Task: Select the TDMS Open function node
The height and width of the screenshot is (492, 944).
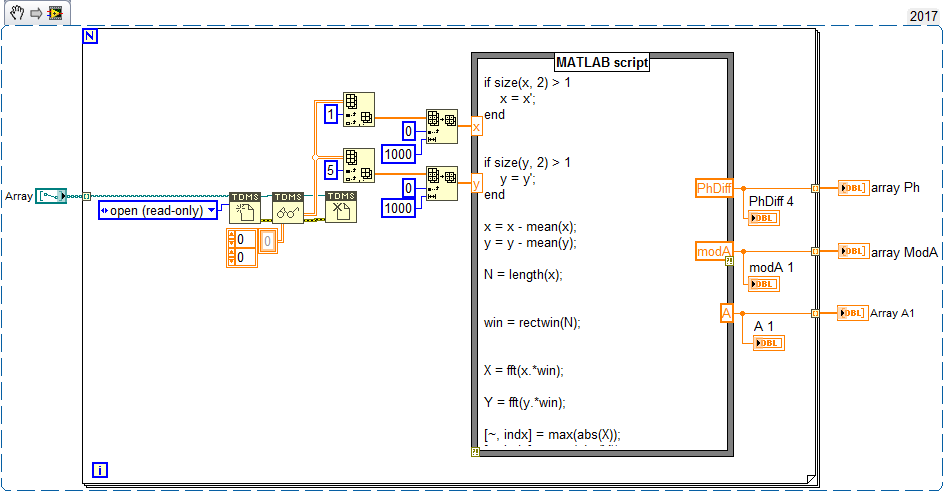Action: pos(244,207)
